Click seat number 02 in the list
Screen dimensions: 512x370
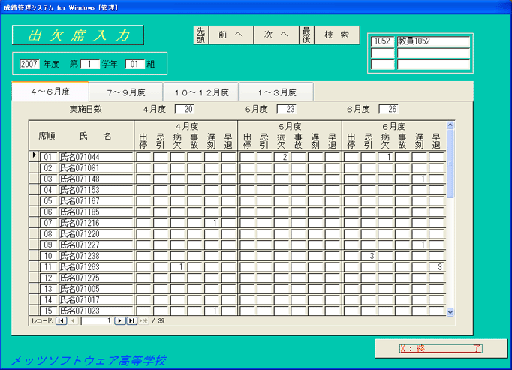(49, 168)
